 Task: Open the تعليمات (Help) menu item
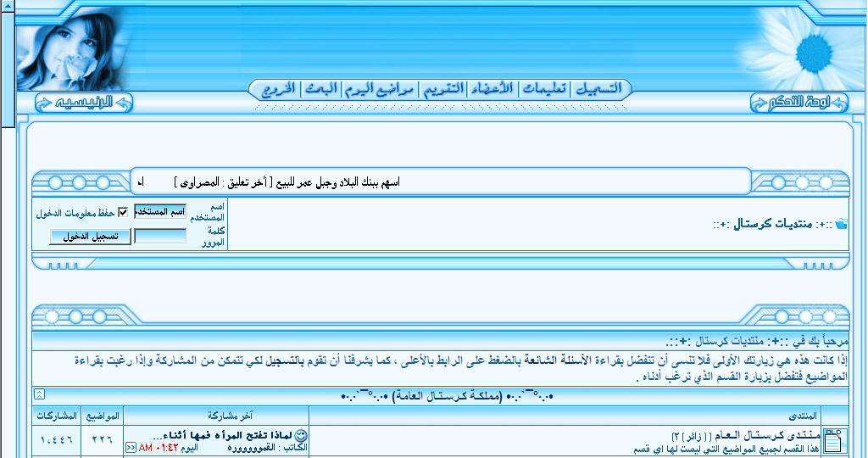click(545, 88)
